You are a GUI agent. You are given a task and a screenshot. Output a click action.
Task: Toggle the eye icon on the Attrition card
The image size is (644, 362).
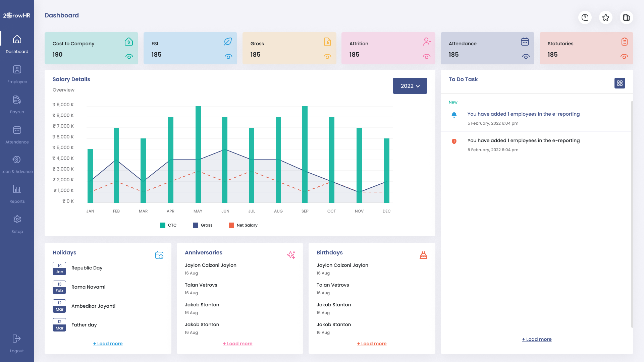pyautogui.click(x=426, y=57)
